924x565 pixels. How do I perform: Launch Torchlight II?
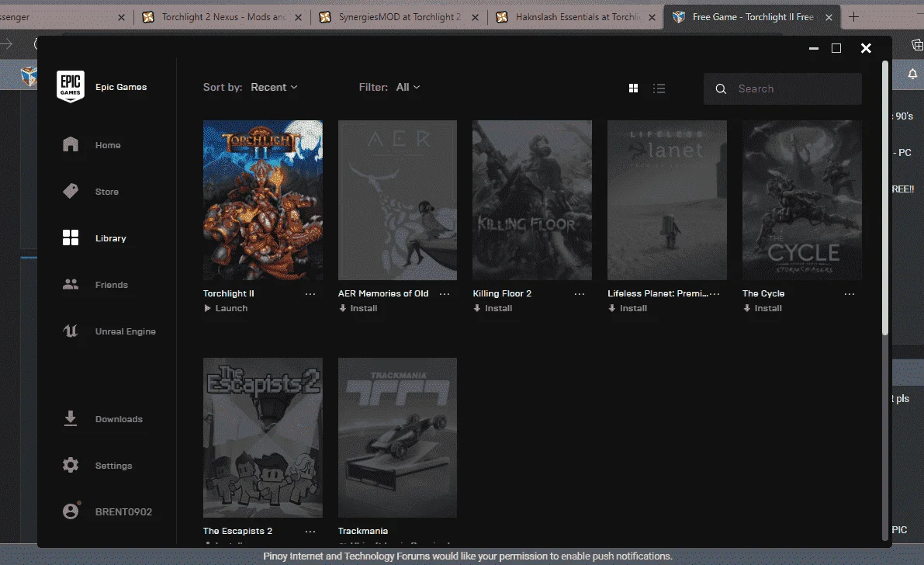[226, 308]
